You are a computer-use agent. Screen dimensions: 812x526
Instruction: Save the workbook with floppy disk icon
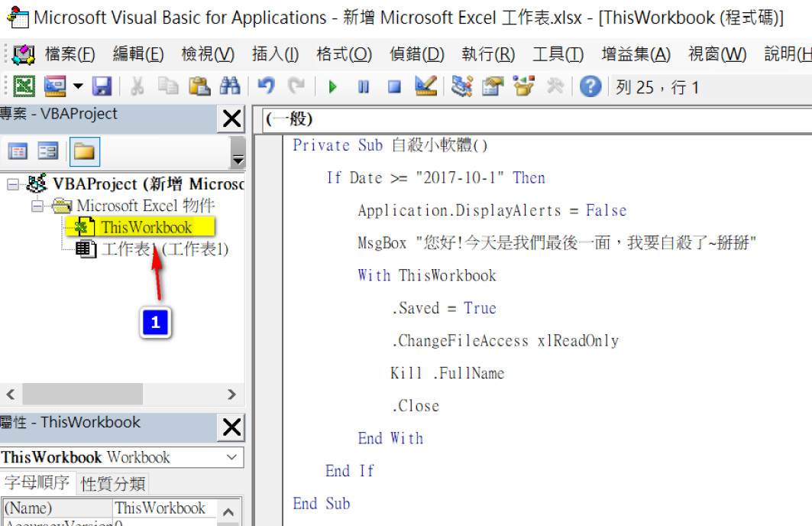[x=102, y=86]
